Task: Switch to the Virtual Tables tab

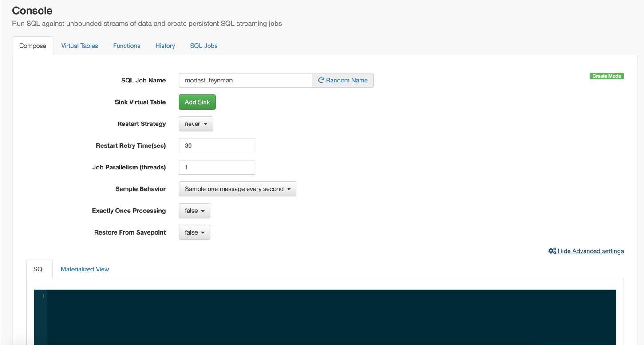Action: pos(79,46)
